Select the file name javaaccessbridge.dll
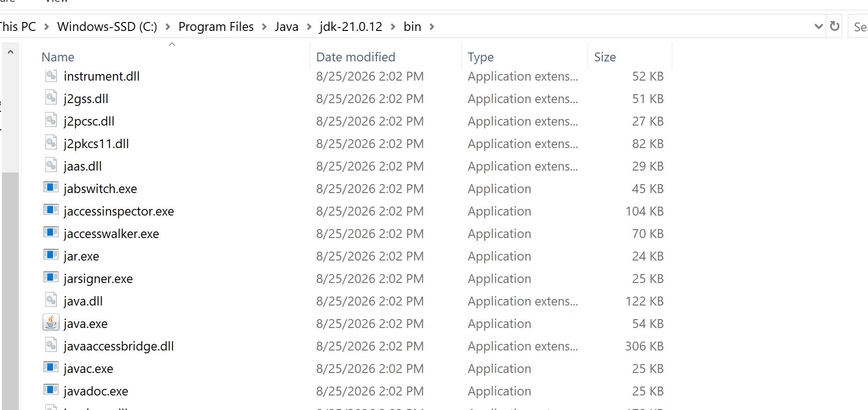 click(119, 346)
